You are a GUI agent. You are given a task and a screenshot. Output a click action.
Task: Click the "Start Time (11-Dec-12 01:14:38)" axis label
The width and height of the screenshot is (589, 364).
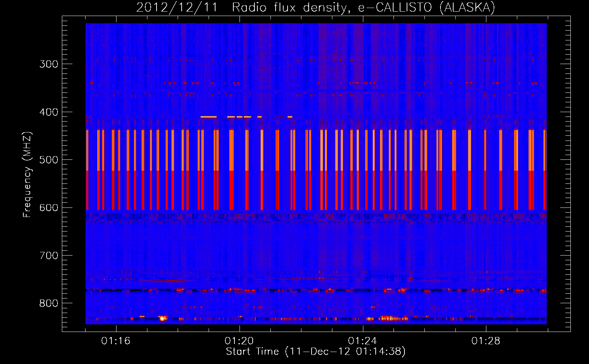point(316,351)
